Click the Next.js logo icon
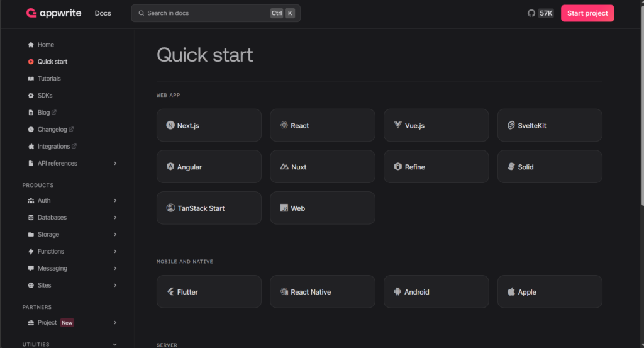This screenshot has width=644, height=348. (x=170, y=125)
